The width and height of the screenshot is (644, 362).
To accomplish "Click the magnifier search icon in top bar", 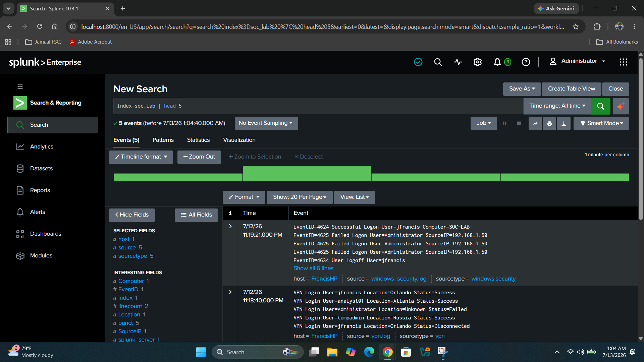I will (x=438, y=62).
